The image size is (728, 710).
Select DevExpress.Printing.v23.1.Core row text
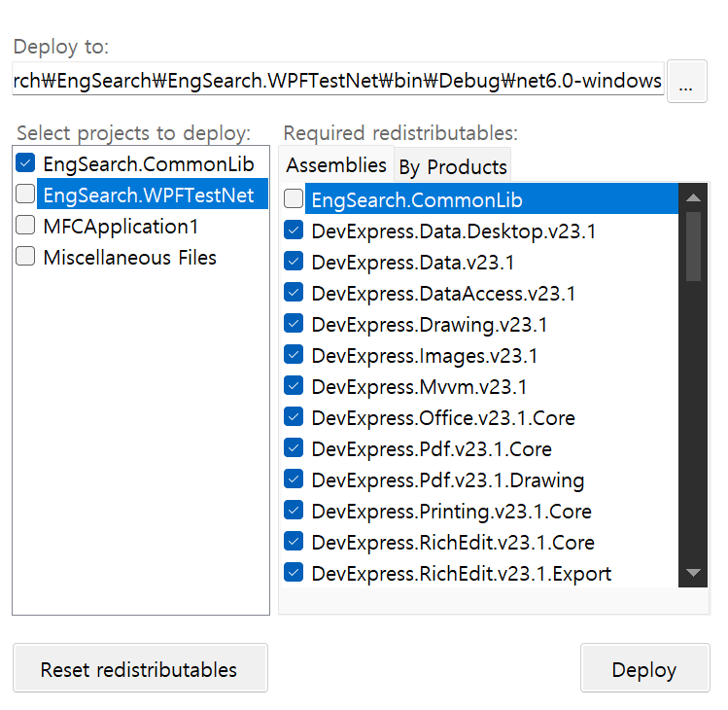tap(451, 512)
